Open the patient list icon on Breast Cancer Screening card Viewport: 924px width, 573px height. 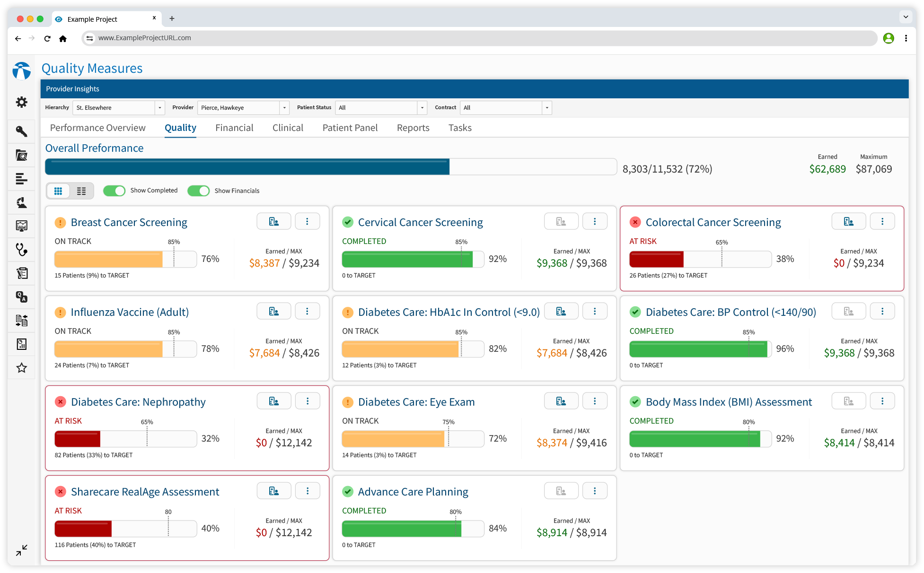273,221
